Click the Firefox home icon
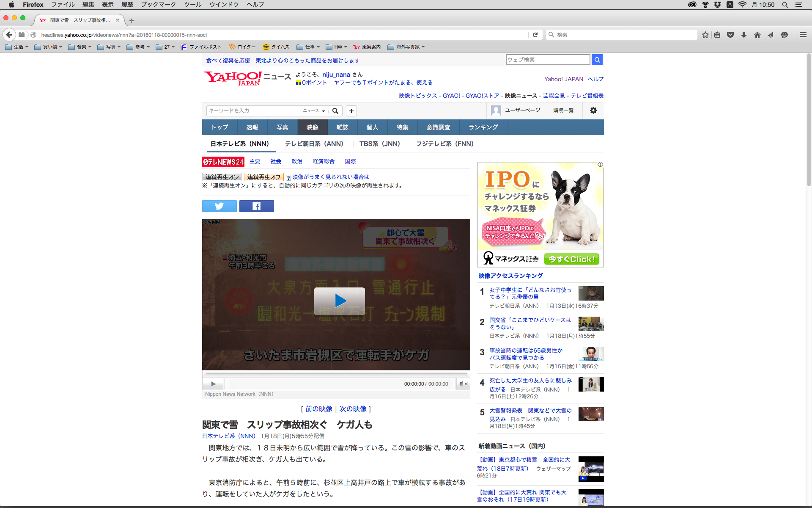 tap(757, 35)
